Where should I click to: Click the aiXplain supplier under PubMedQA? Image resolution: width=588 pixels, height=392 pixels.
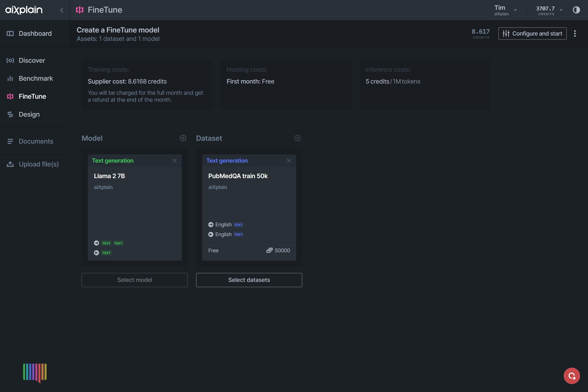218,187
